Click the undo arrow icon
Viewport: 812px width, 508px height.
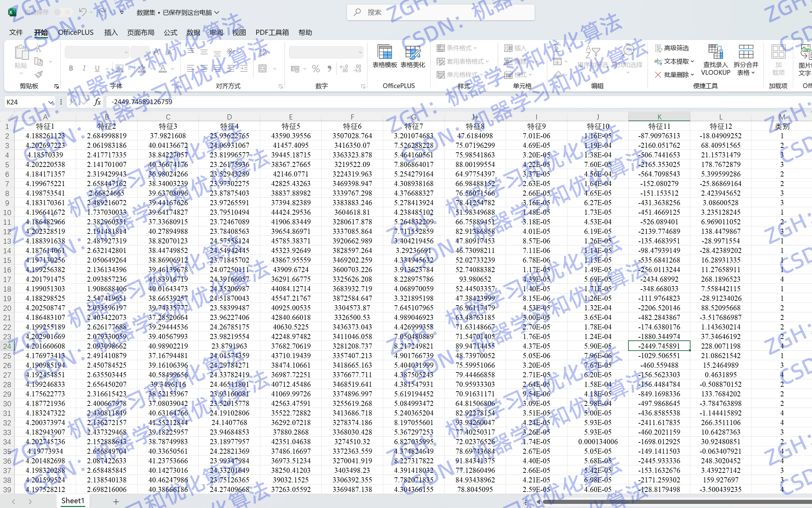(82, 12)
